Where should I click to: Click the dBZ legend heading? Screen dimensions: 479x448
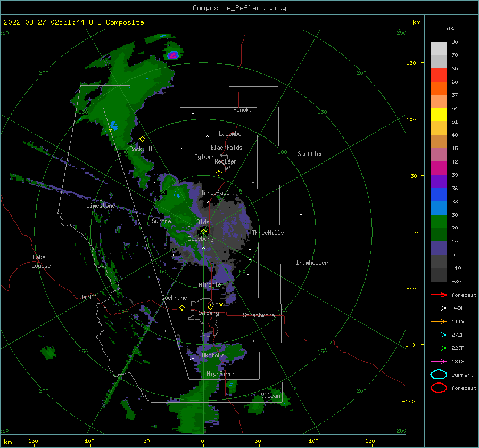[451, 28]
